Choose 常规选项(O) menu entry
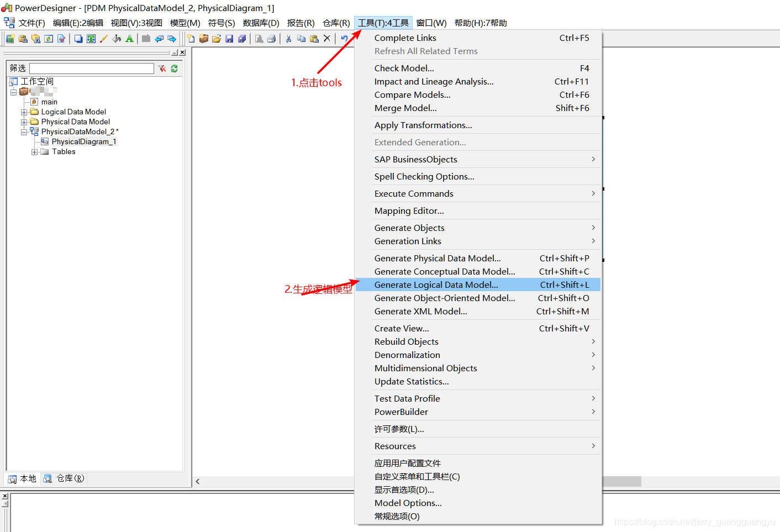This screenshot has width=780, height=532. coord(478,516)
